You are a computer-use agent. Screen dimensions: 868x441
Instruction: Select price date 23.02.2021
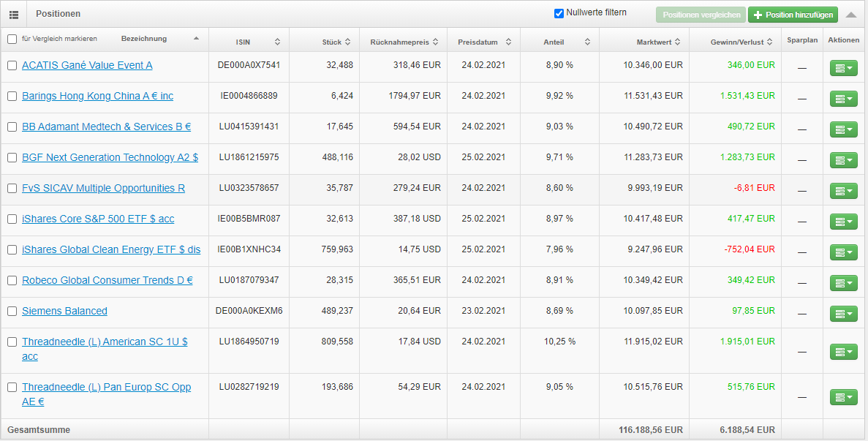tap(483, 310)
